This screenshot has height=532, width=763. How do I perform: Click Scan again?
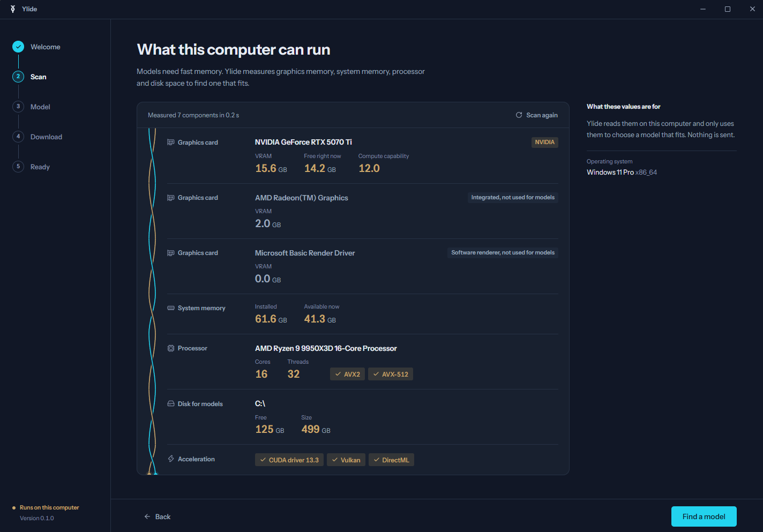537,115
